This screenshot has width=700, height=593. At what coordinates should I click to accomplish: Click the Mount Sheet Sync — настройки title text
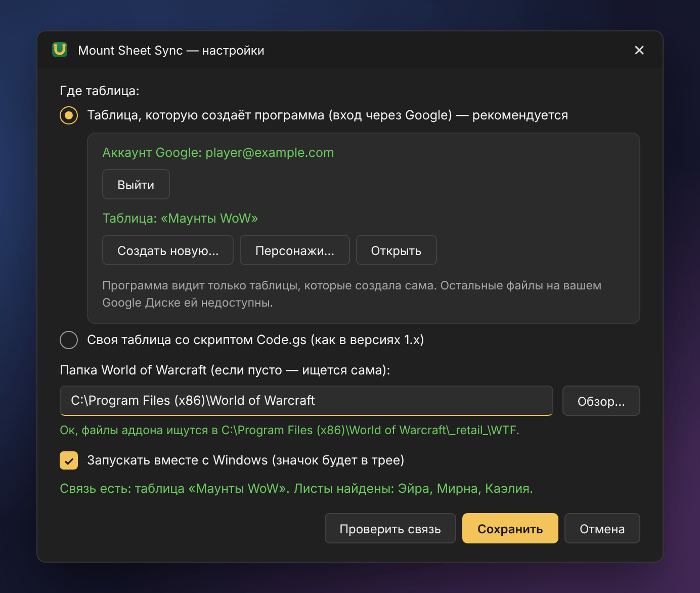click(x=171, y=50)
